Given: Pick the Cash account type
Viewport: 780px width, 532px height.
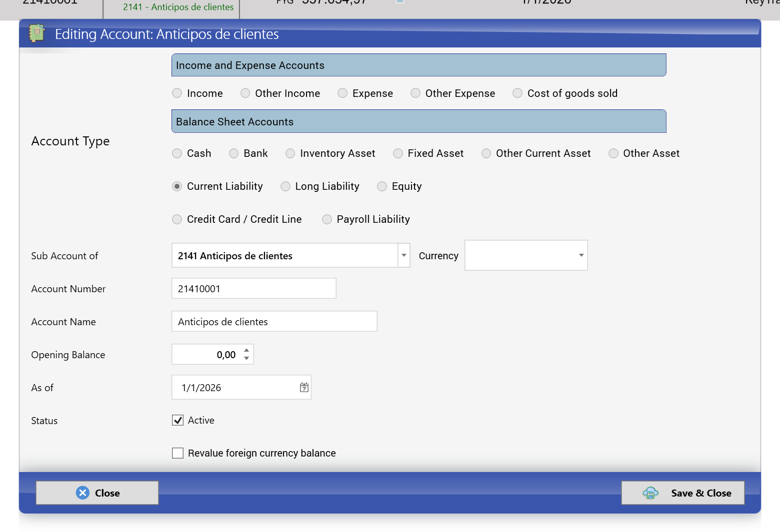Looking at the screenshot, I should point(177,153).
